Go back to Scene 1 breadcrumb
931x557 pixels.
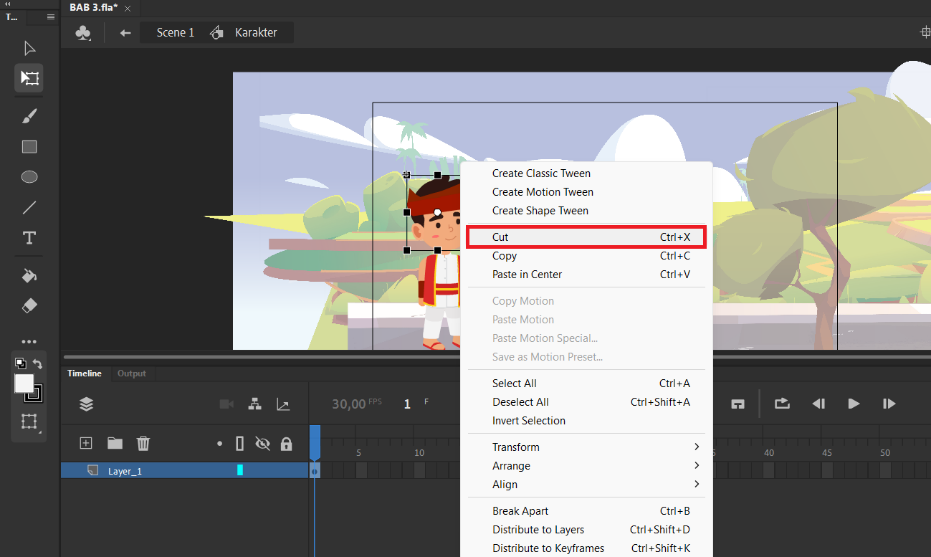pos(175,33)
